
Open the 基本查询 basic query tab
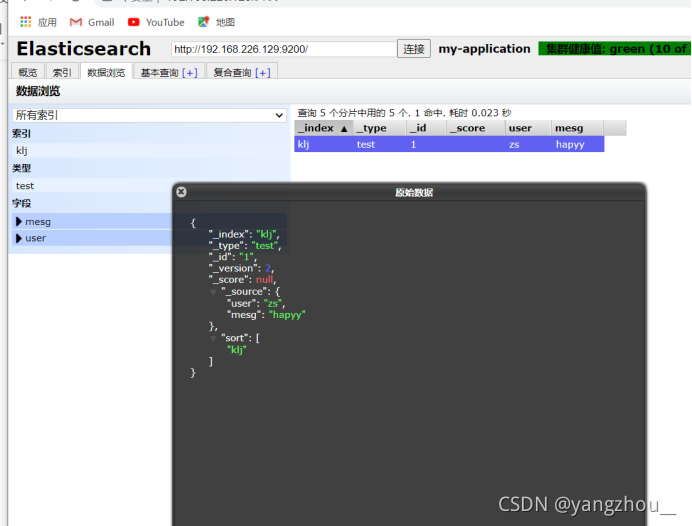[x=159, y=72]
